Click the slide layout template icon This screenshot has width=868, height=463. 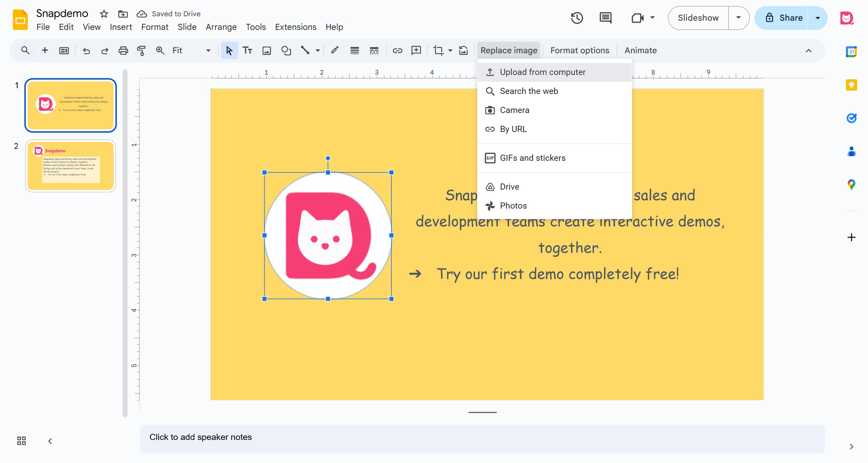tap(64, 51)
